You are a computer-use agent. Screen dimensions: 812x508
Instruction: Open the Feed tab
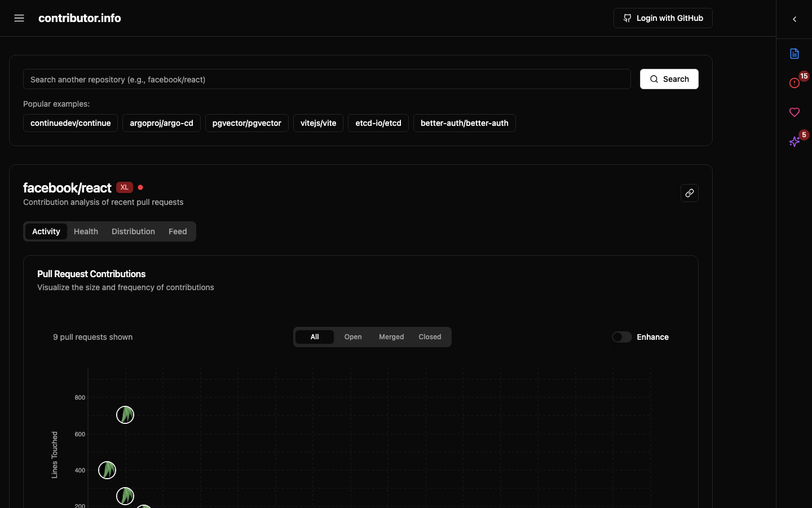coord(178,231)
